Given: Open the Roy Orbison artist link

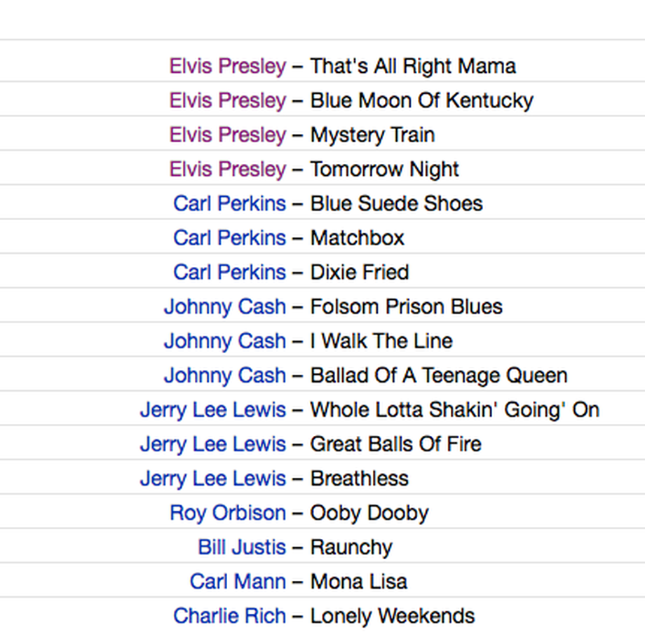Looking at the screenshot, I should [228, 513].
